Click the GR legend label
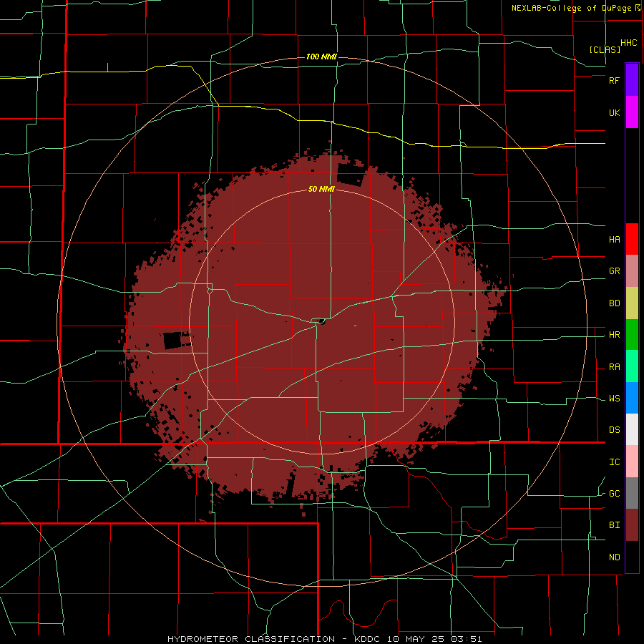Image resolution: width=644 pixels, height=644 pixels. click(x=615, y=271)
